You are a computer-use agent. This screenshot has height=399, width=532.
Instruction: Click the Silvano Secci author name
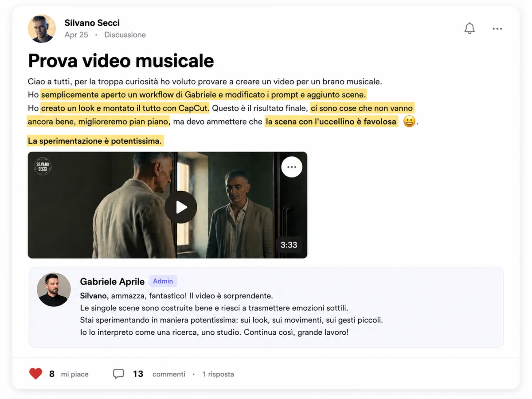pyautogui.click(x=92, y=23)
